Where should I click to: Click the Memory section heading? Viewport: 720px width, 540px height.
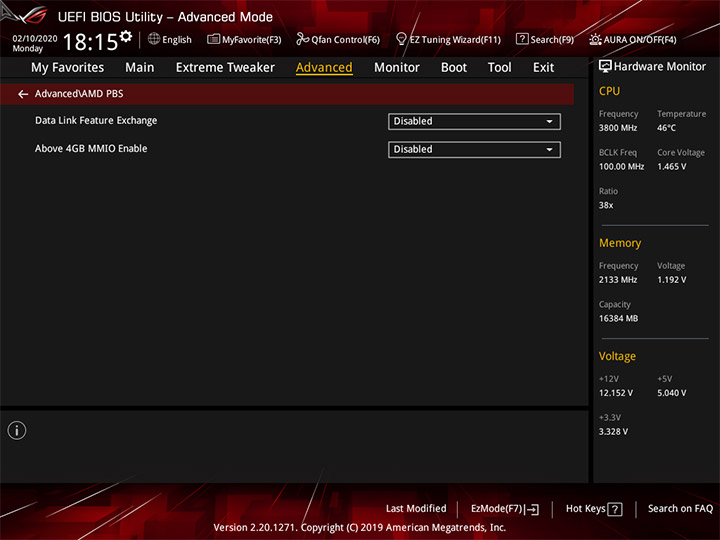pyautogui.click(x=620, y=243)
